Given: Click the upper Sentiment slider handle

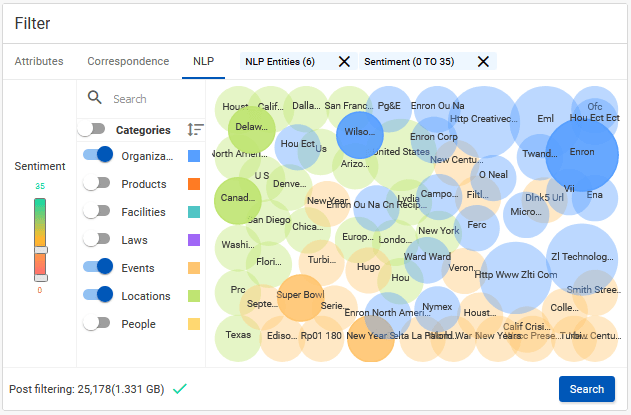Looking at the screenshot, I should point(40,250).
